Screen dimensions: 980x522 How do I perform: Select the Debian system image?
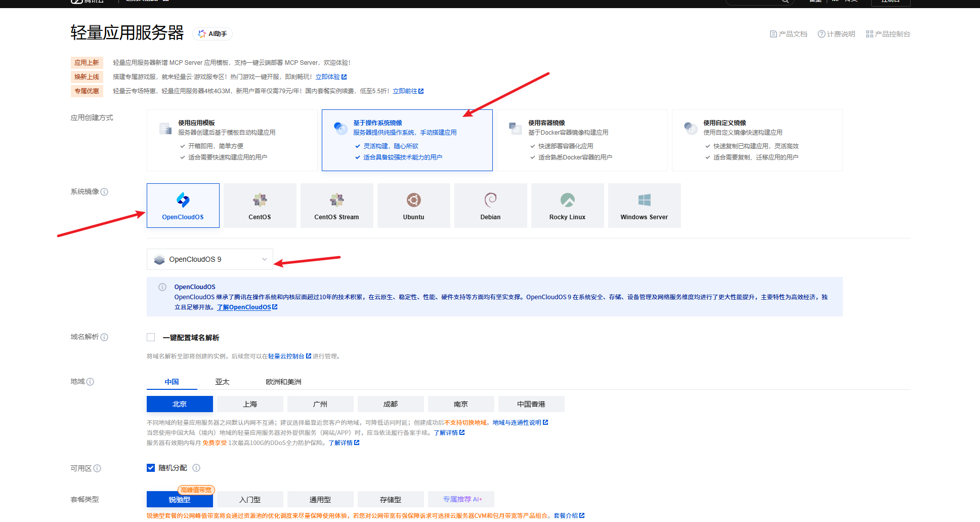click(x=490, y=205)
